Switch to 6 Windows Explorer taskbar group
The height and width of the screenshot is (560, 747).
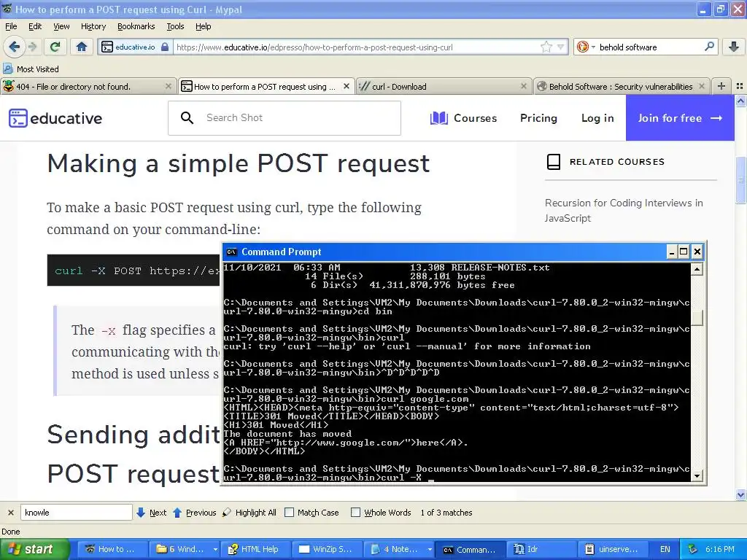point(183,549)
